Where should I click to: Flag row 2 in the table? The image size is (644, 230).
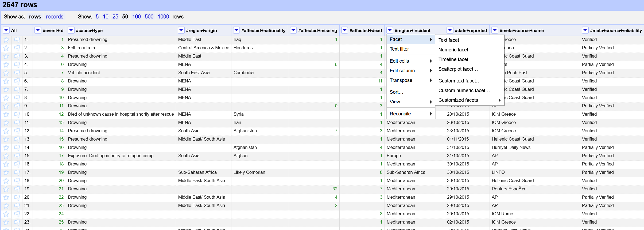point(17,48)
